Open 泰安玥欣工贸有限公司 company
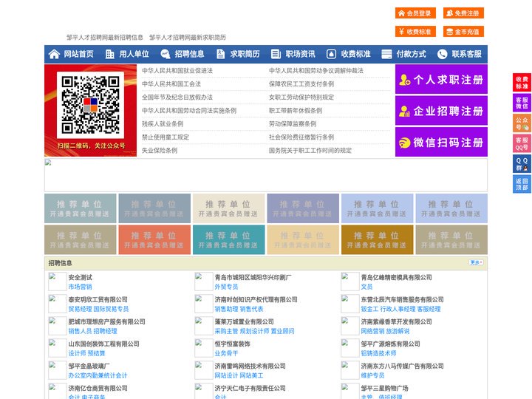The image size is (532, 399). [x=98, y=299]
